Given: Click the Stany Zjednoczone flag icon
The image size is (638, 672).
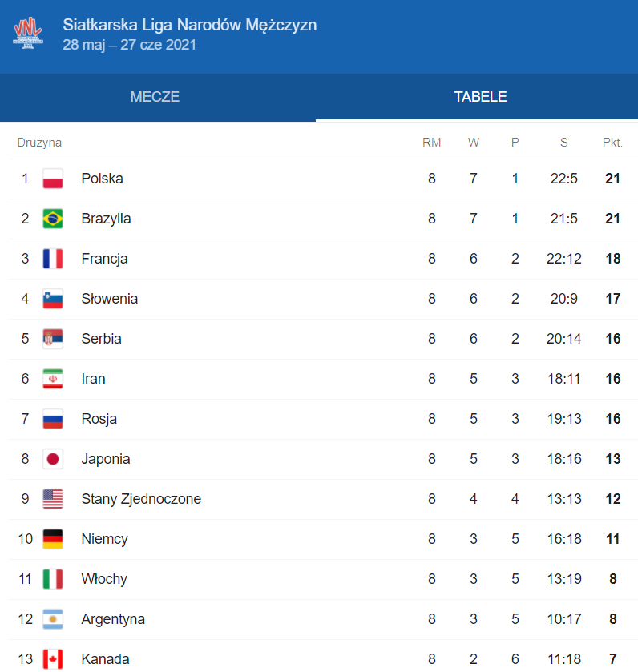Looking at the screenshot, I should pos(53,499).
